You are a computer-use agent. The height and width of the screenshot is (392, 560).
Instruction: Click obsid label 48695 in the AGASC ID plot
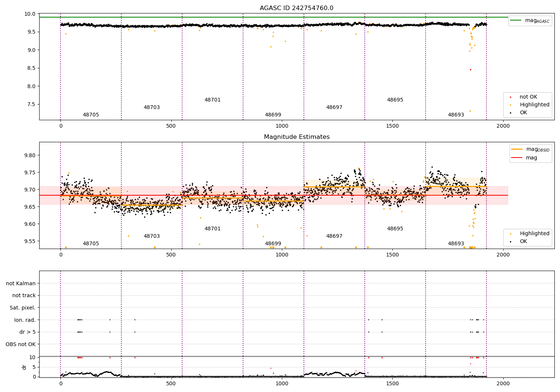tap(395, 100)
